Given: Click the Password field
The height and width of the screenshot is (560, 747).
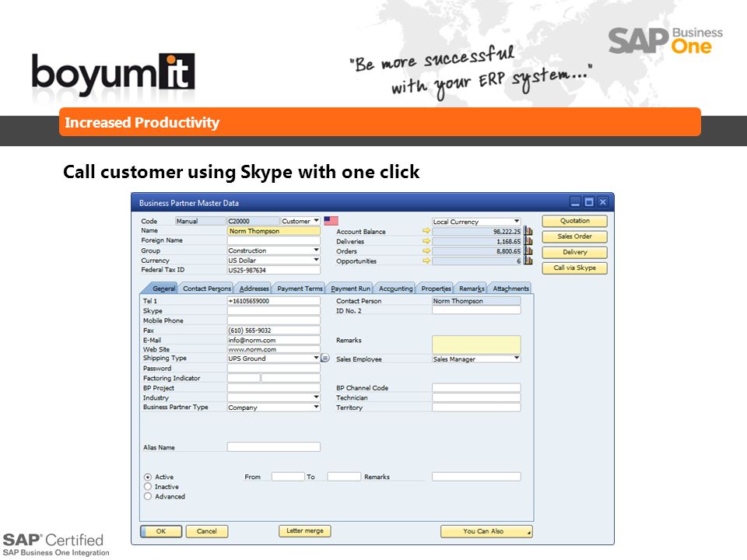Looking at the screenshot, I should (273, 368).
